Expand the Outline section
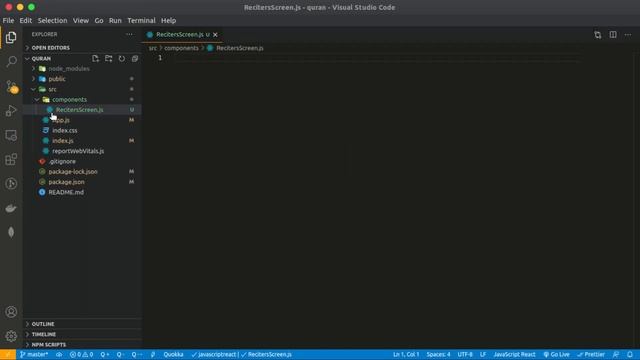 pos(43,324)
